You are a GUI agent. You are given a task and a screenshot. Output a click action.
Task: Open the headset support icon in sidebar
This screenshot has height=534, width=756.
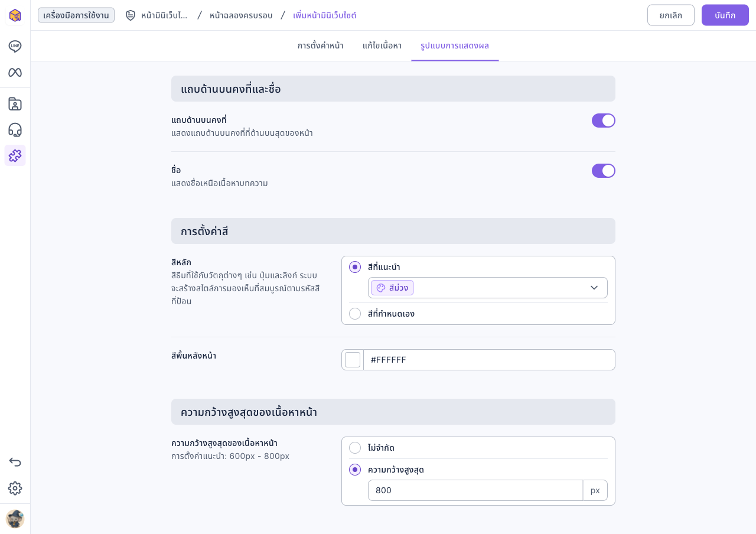coord(15,130)
